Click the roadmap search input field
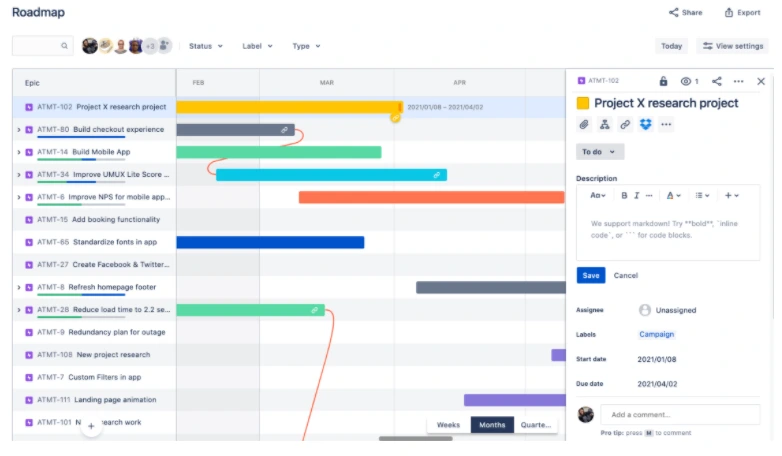782x456 pixels. (42, 46)
